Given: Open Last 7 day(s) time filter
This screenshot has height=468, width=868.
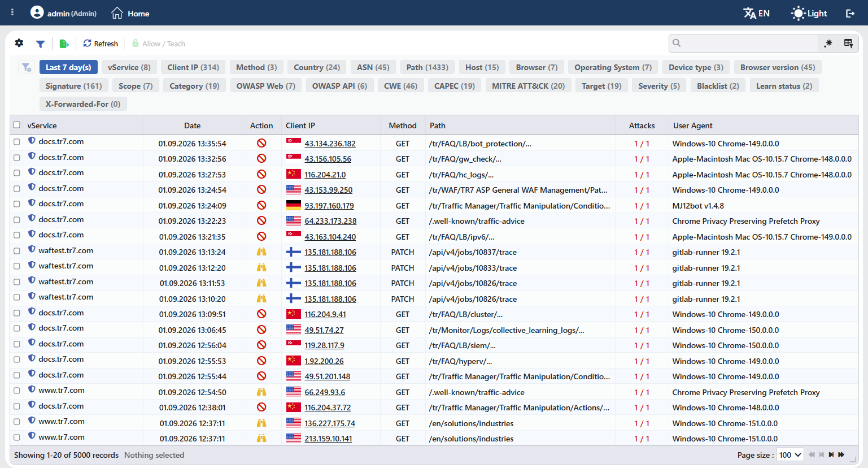Looking at the screenshot, I should pos(68,67).
